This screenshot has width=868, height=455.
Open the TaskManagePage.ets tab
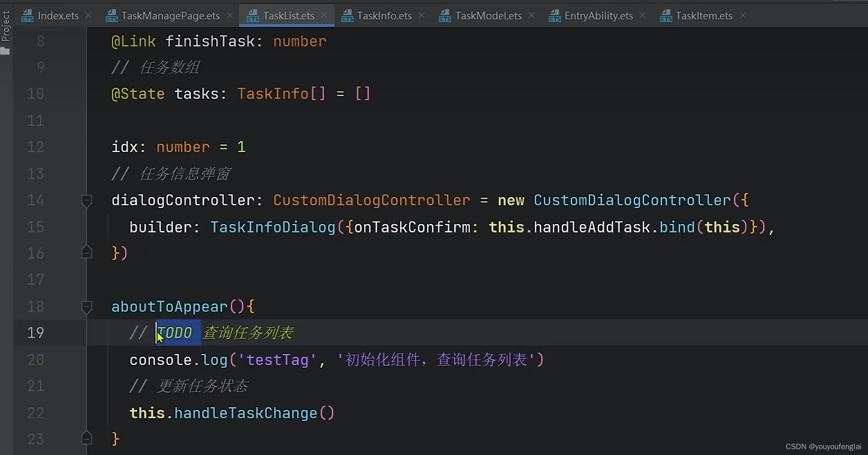tap(170, 16)
